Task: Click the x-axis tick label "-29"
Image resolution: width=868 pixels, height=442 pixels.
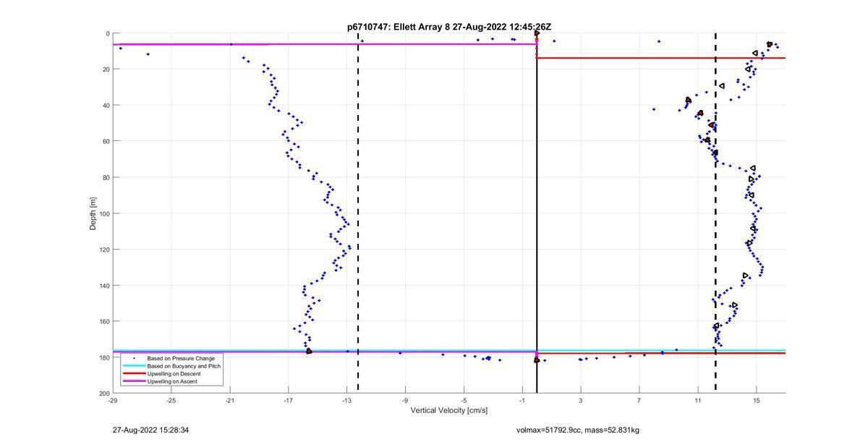Action: click(x=113, y=400)
